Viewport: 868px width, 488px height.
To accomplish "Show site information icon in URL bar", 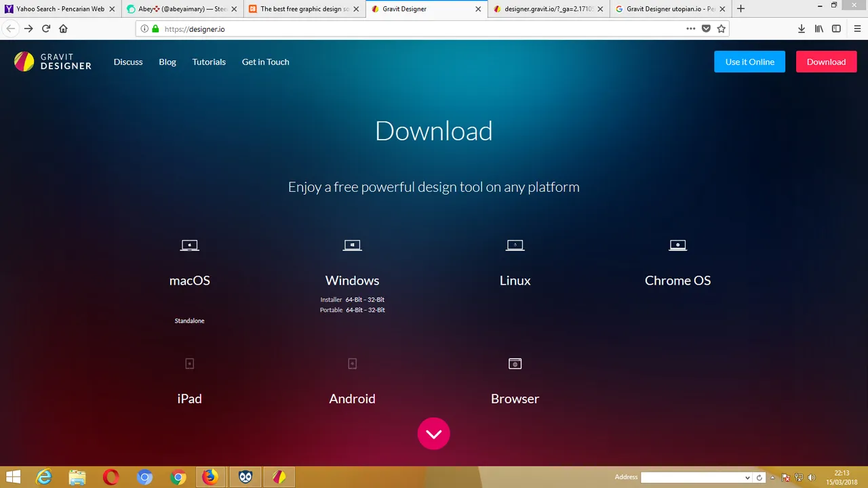I will coord(144,29).
